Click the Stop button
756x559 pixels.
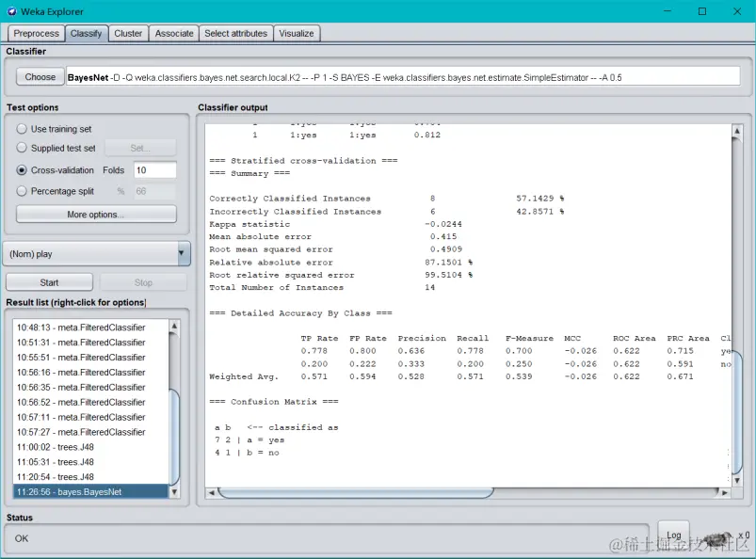click(x=143, y=282)
